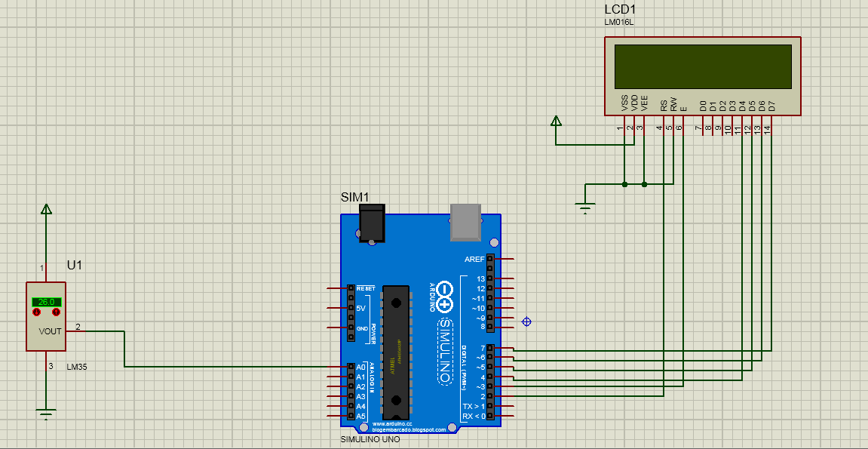This screenshot has height=449, width=868.
Task: Select the LM016L part value label
Action: pos(619,22)
